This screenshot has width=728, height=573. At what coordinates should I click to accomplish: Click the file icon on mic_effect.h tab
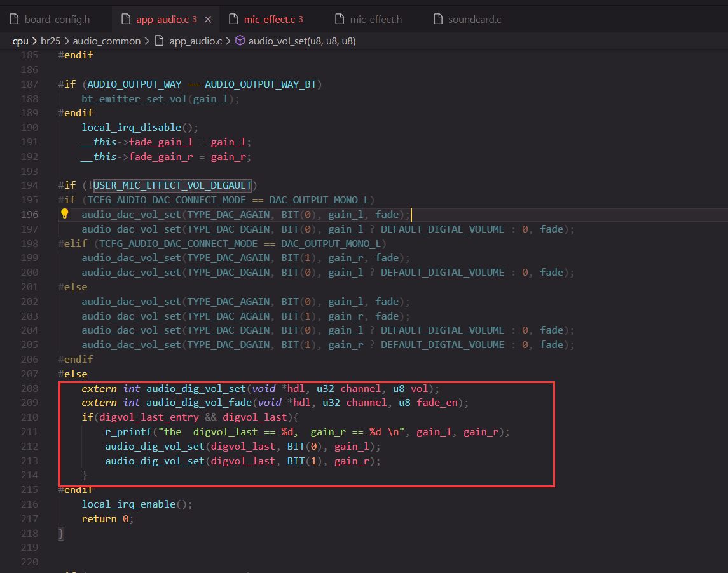(340, 19)
